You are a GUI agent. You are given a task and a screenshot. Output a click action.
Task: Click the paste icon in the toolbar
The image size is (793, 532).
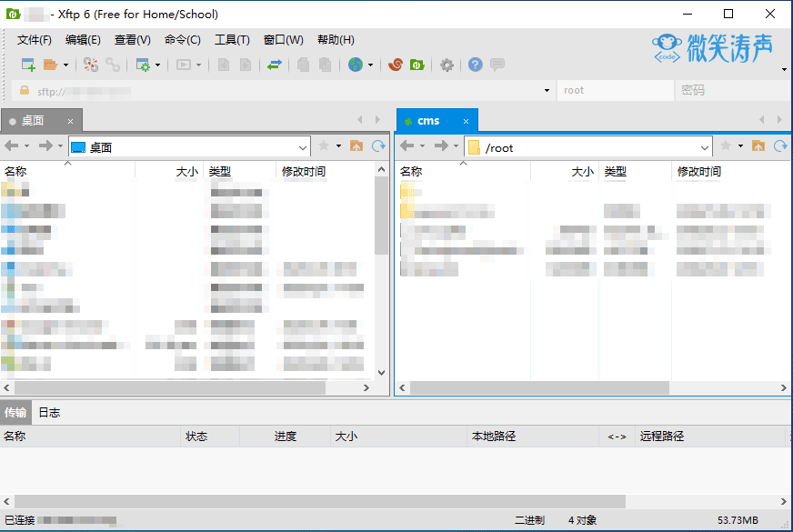click(x=326, y=65)
